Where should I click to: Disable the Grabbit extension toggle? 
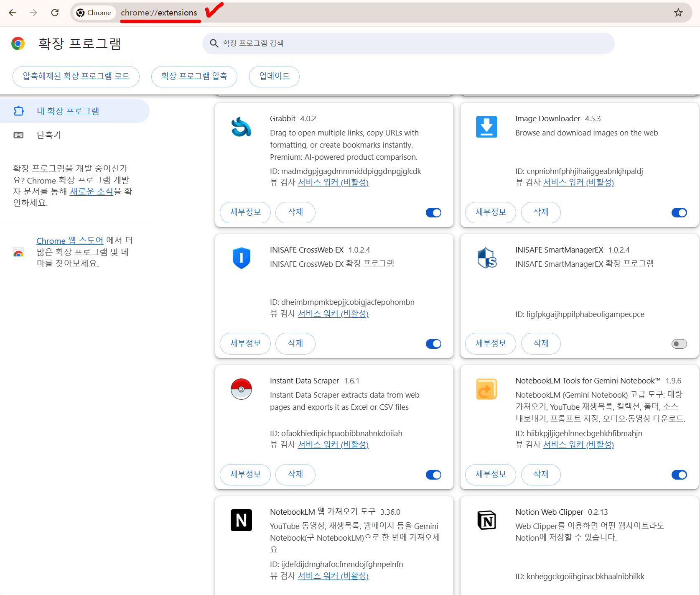(x=433, y=212)
